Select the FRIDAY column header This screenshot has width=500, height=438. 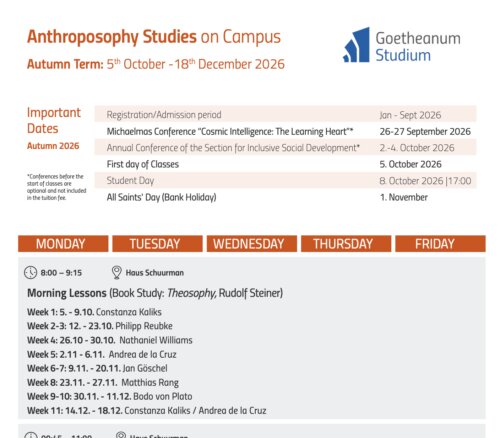(x=440, y=244)
